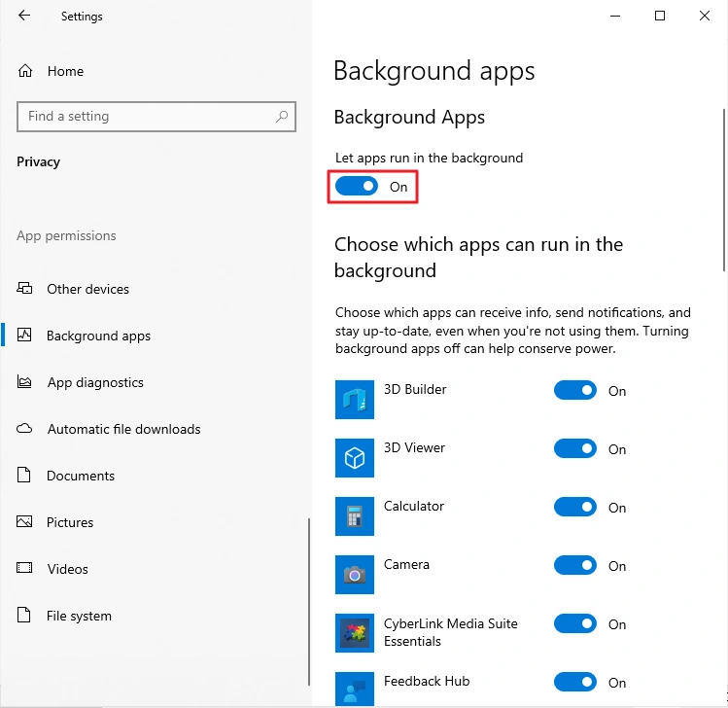Toggle Calculator background permission off

coord(575,507)
